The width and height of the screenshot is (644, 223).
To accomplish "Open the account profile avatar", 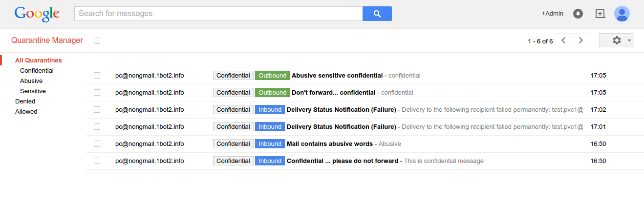I will tap(622, 14).
